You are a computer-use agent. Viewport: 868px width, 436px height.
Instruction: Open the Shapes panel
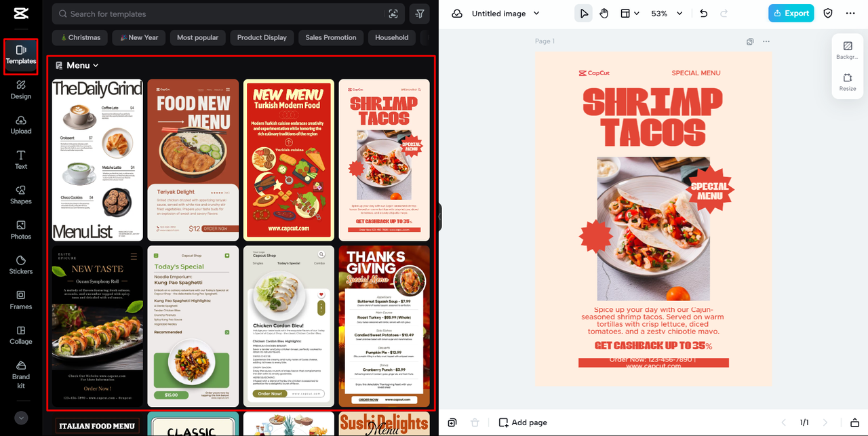[21, 195]
